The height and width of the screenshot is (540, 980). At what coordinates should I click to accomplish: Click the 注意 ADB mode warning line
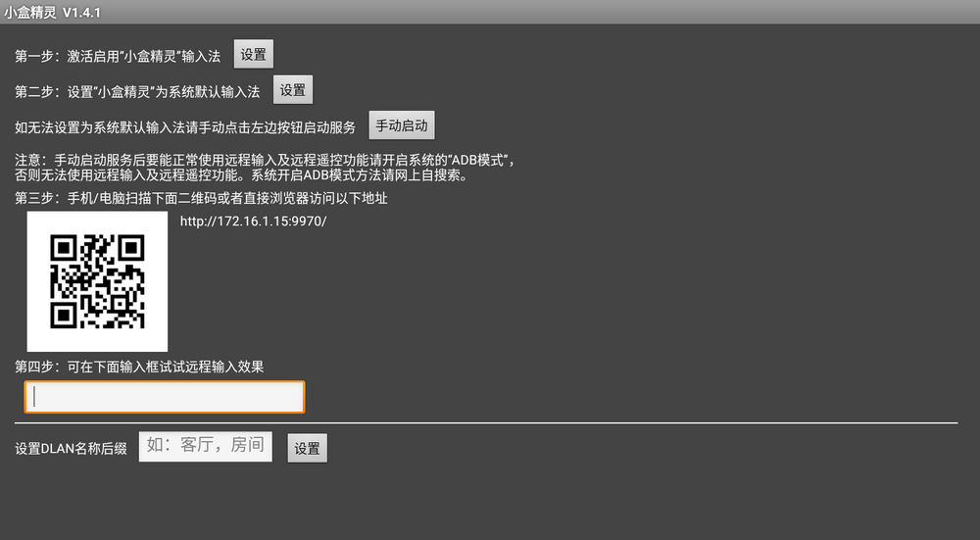(265, 161)
